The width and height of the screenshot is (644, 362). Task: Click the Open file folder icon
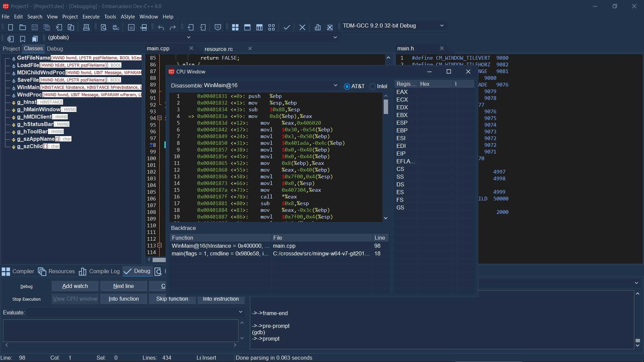[22, 27]
